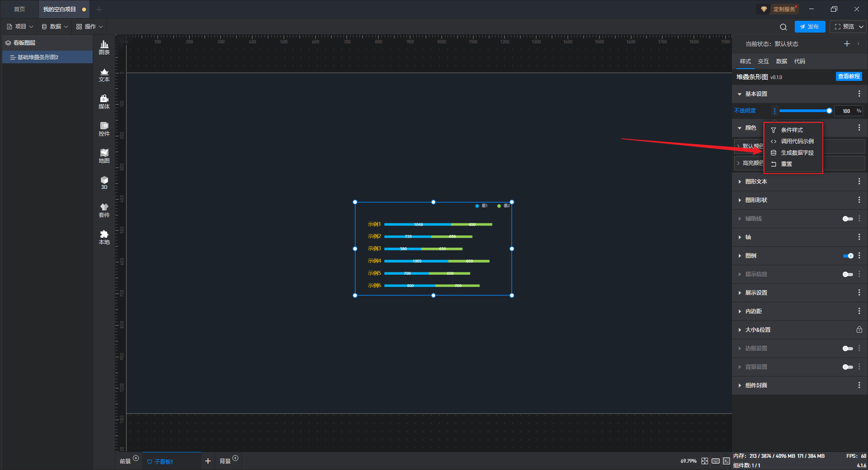Turn on the 提示信息 tooltip toggle
The width and height of the screenshot is (868, 470).
pyautogui.click(x=847, y=274)
